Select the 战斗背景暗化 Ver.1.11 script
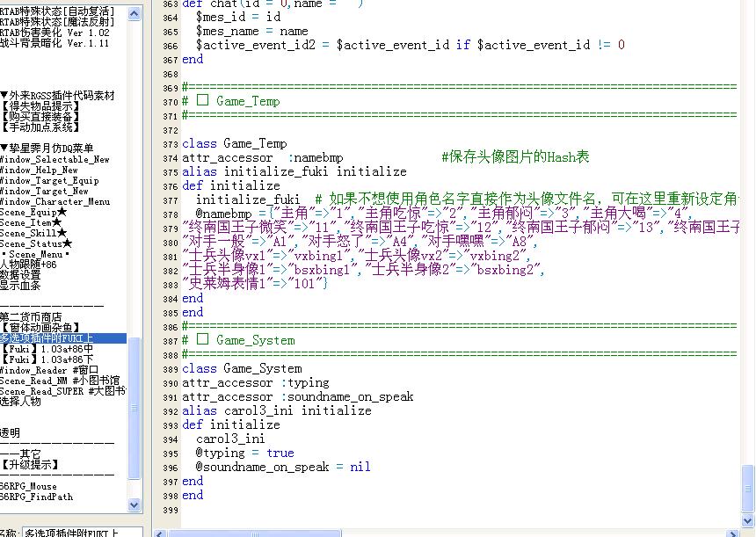This screenshot has height=537, width=756. point(55,43)
